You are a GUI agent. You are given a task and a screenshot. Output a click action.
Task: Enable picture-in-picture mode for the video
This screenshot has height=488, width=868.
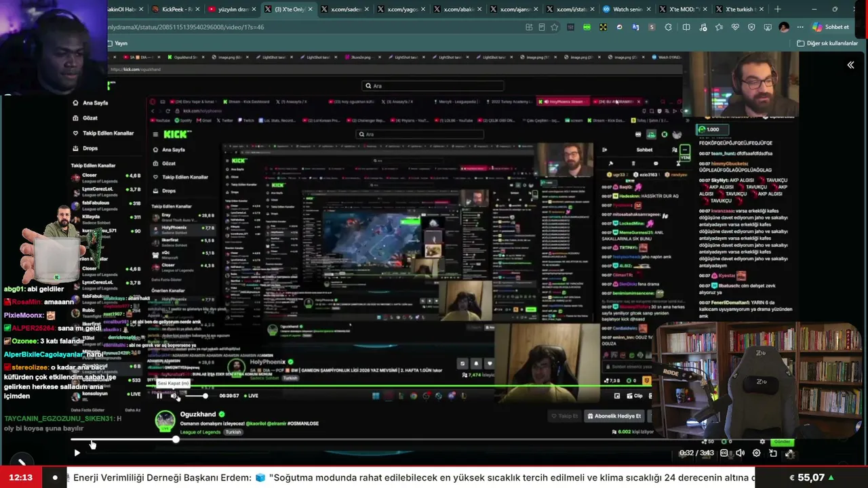(773, 453)
